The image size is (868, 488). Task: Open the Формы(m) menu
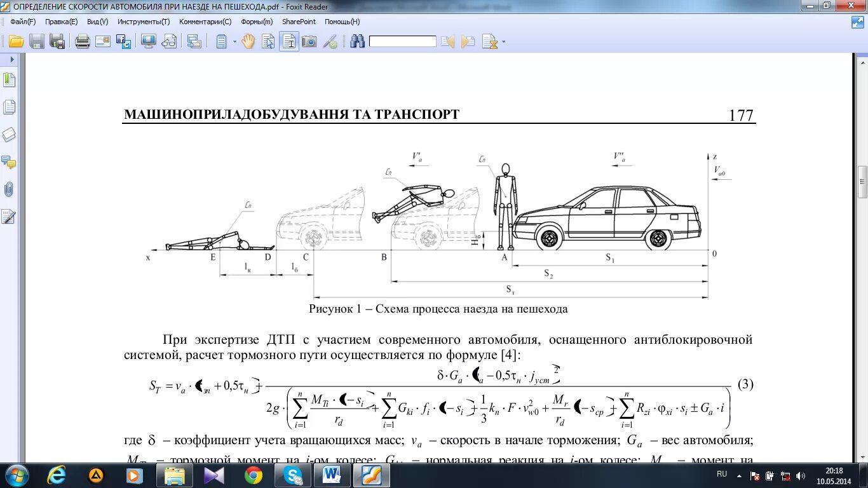coord(257,21)
